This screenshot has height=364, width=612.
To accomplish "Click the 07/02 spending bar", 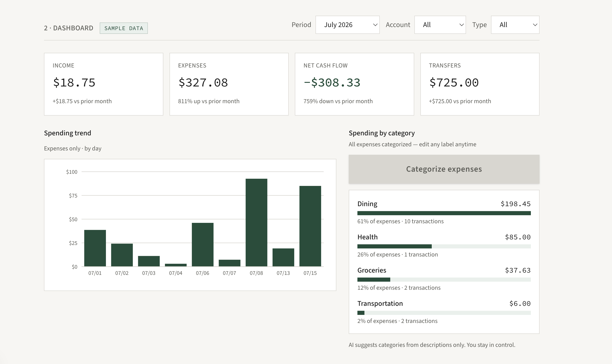I will [x=122, y=255].
